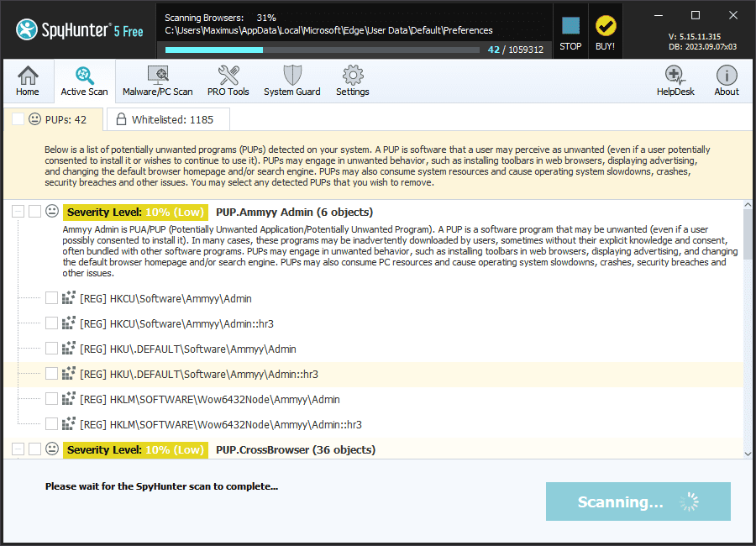This screenshot has height=546, width=756.
Task: Open PRO Tools
Action: [228, 81]
